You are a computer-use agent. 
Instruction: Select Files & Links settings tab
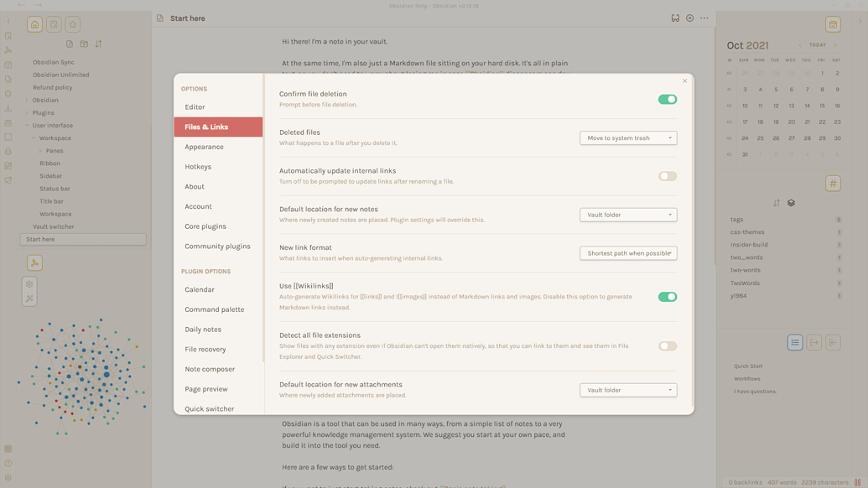click(218, 127)
